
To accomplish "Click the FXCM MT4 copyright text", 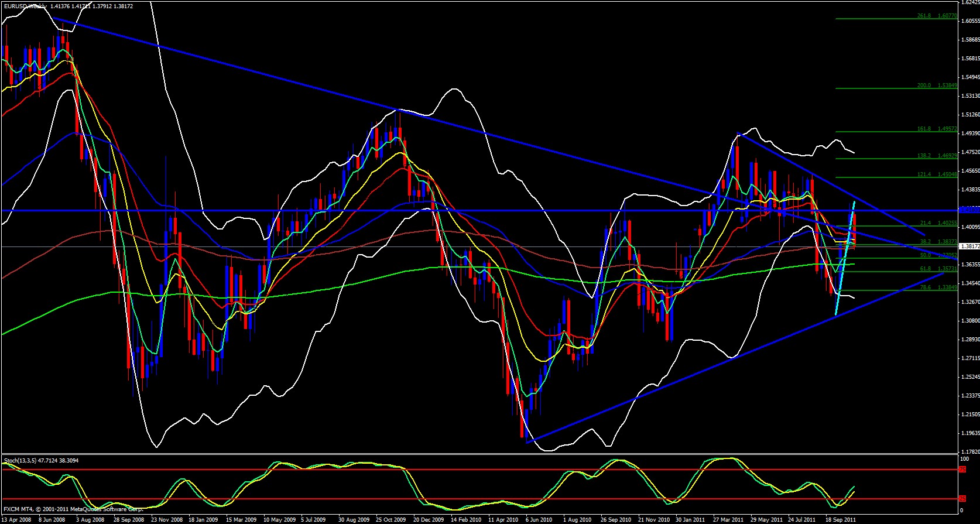I will click(x=73, y=509).
